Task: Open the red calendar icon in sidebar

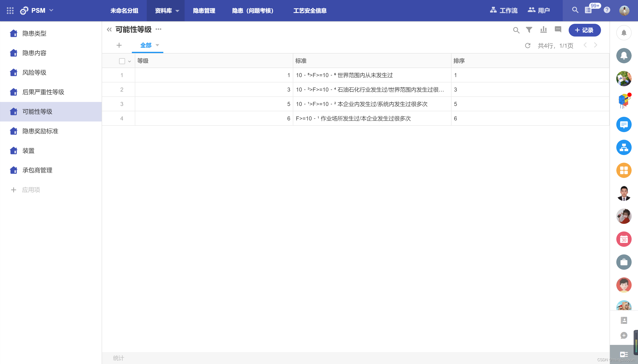Action: (x=624, y=239)
